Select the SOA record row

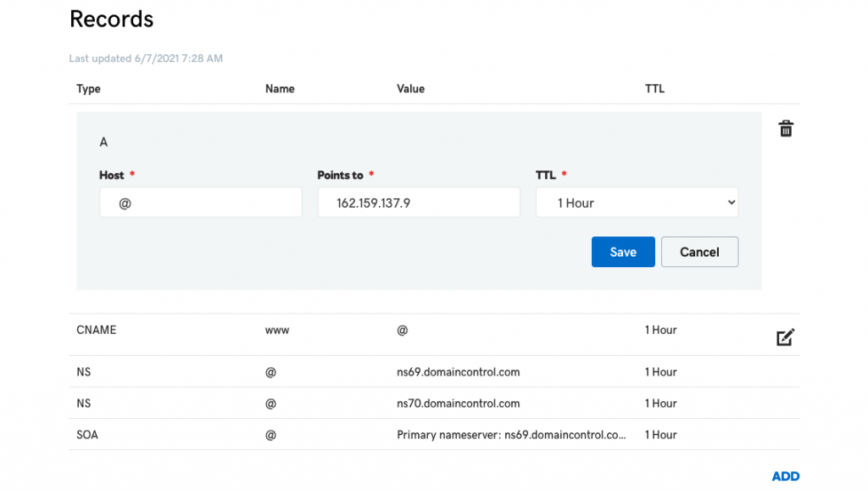(x=434, y=435)
